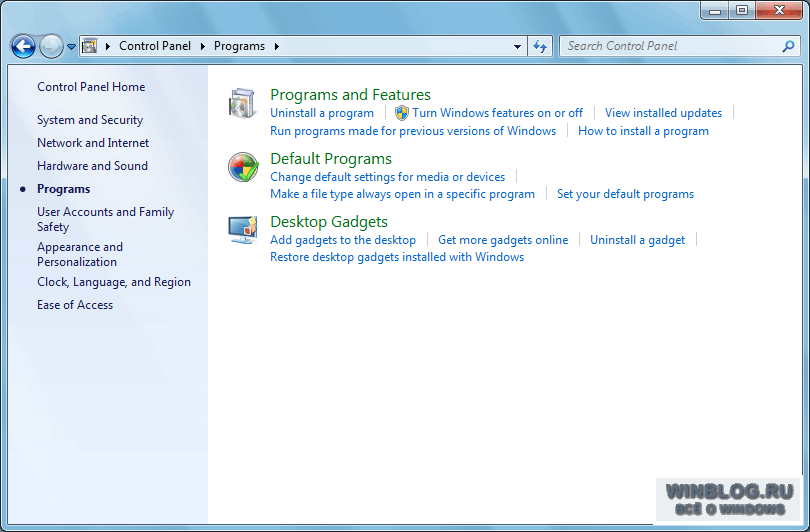Click Uninstall a gadget
Viewport: 810px width, 532px height.
coord(637,240)
